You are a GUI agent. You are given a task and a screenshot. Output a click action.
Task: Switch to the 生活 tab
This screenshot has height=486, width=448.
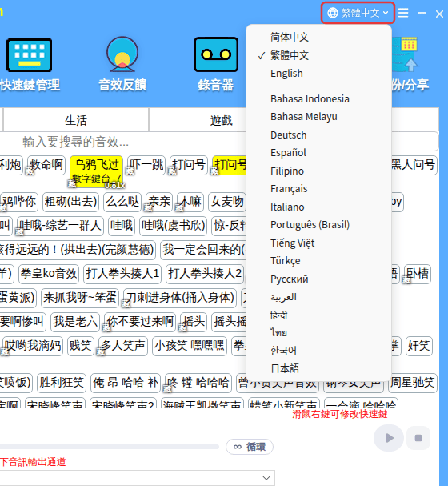pyautogui.click(x=76, y=120)
